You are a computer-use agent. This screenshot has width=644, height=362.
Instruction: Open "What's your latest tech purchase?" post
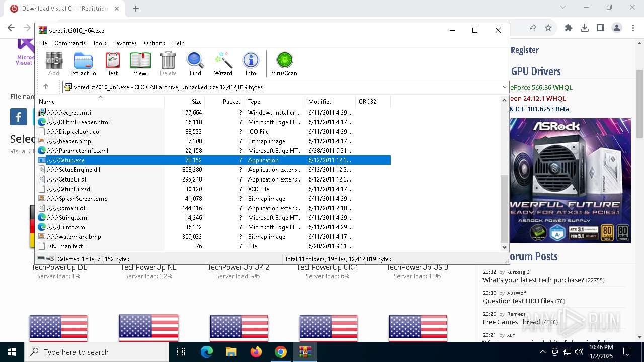pyautogui.click(x=533, y=280)
